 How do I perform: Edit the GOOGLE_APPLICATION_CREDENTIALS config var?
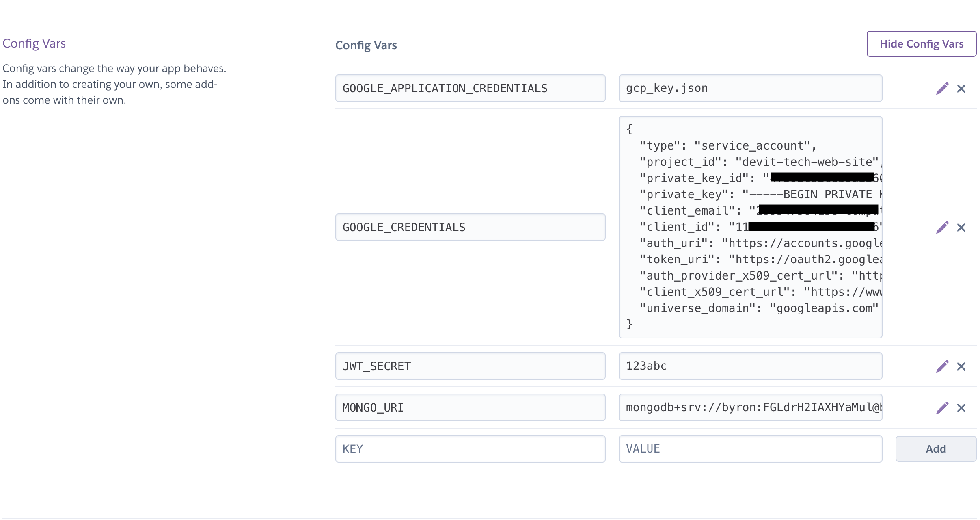942,88
